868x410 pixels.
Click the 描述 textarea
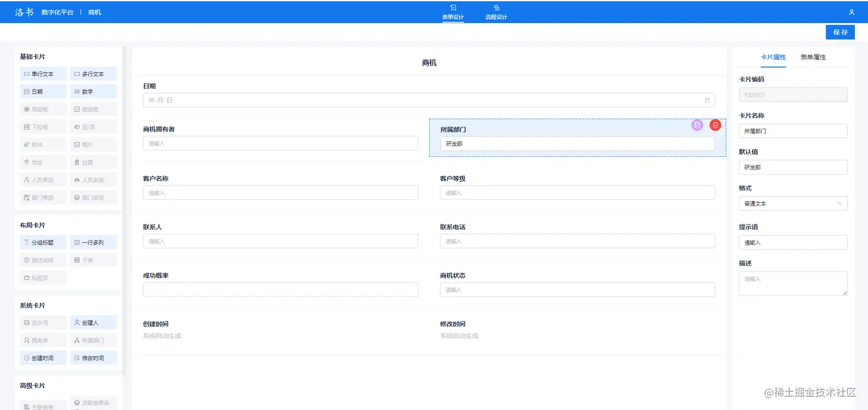[x=793, y=284]
